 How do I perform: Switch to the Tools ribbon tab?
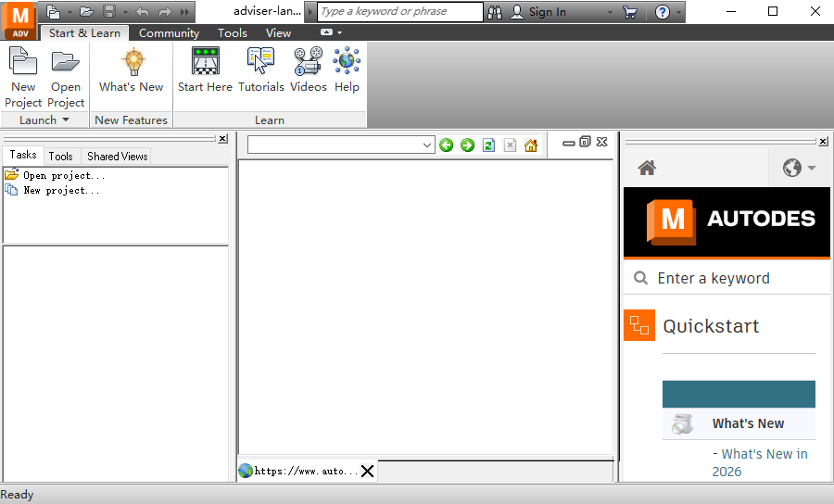[233, 33]
